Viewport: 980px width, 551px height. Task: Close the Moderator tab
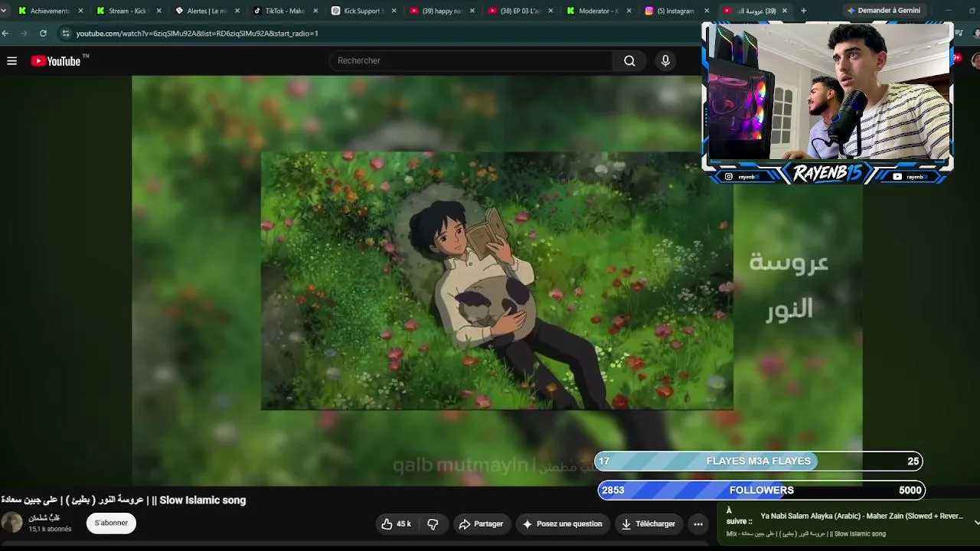(629, 11)
